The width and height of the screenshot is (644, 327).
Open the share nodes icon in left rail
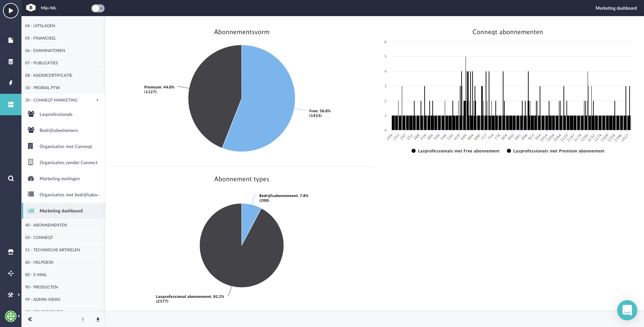click(x=11, y=273)
